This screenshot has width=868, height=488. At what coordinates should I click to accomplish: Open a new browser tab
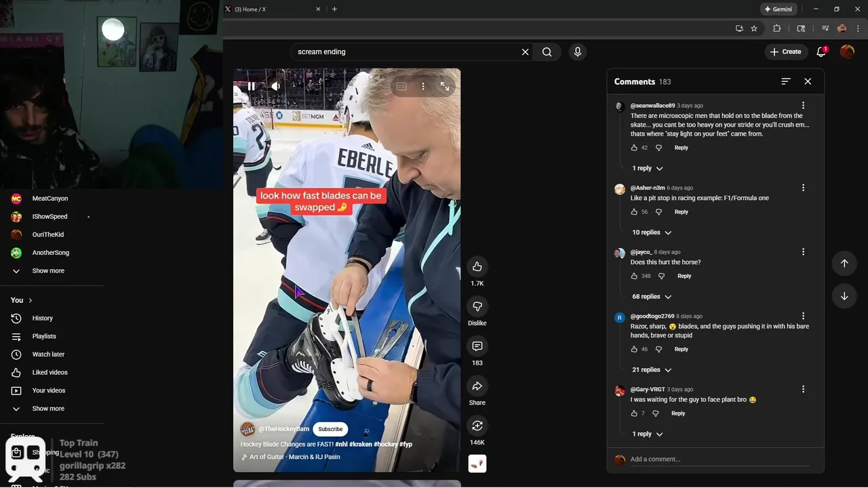334,9
